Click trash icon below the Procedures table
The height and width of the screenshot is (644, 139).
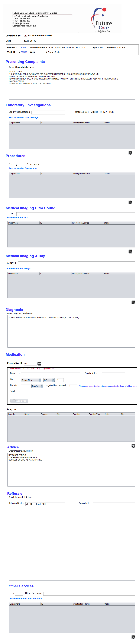[x=130, y=202]
